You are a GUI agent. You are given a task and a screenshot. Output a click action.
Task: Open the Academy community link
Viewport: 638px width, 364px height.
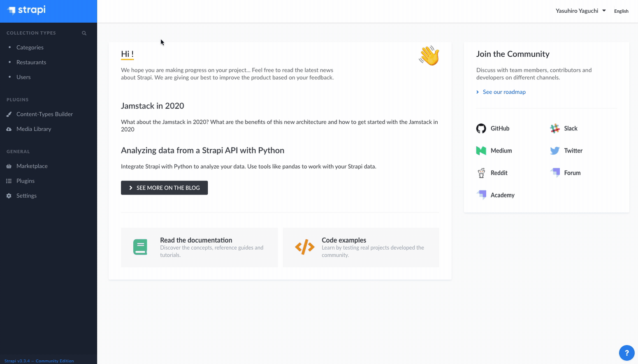click(x=502, y=195)
